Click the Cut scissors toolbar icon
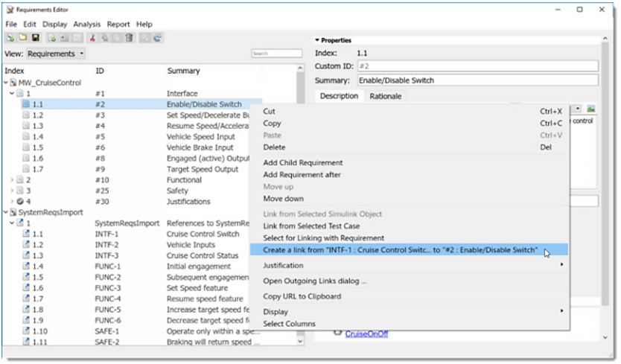The height and width of the screenshot is (364, 621). [x=93, y=38]
